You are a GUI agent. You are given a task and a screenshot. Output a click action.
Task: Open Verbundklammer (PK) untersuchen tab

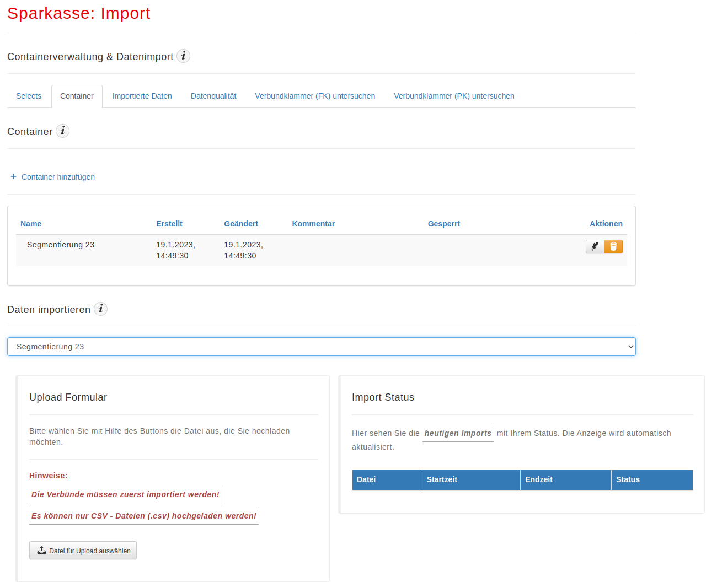[x=454, y=96]
